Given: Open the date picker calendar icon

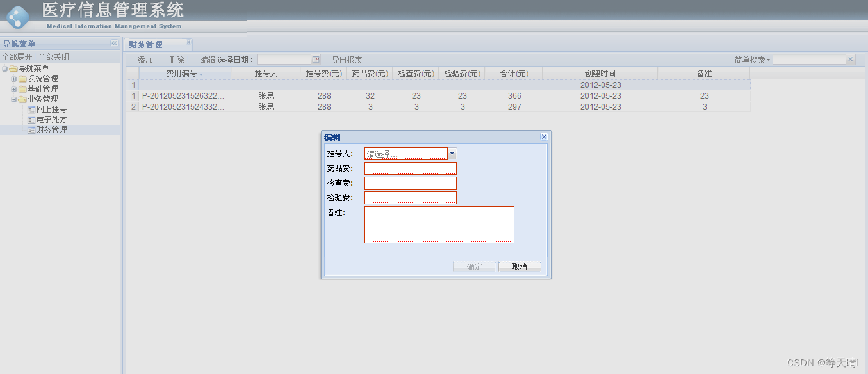Looking at the screenshot, I should coord(316,59).
